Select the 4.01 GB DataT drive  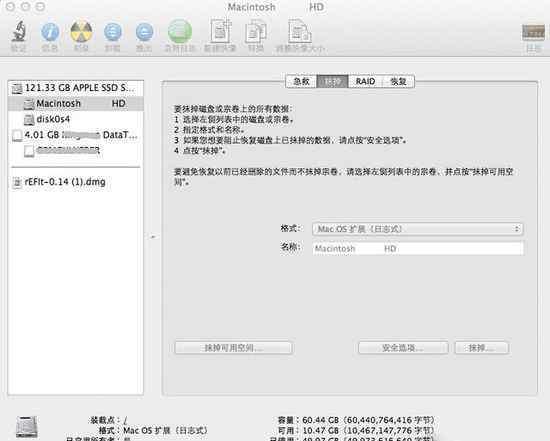pos(75,135)
